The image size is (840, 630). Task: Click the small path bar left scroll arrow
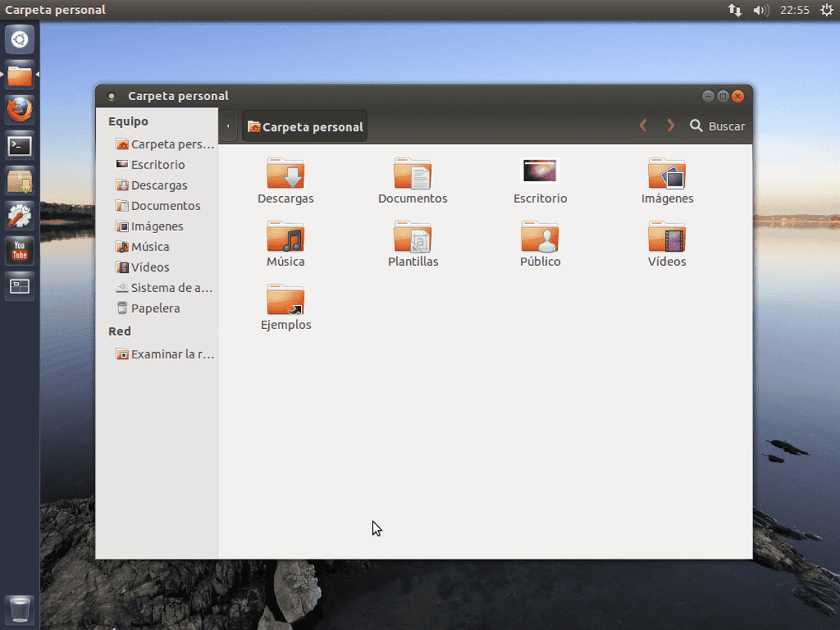pyautogui.click(x=228, y=126)
